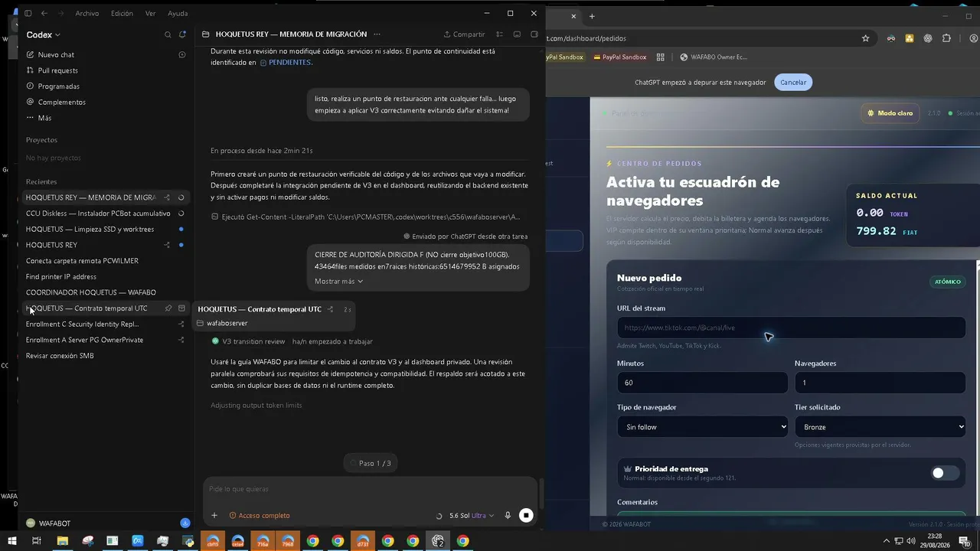The width and height of the screenshot is (980, 551).
Task: Expand the Mostrar más message text
Action: click(338, 281)
